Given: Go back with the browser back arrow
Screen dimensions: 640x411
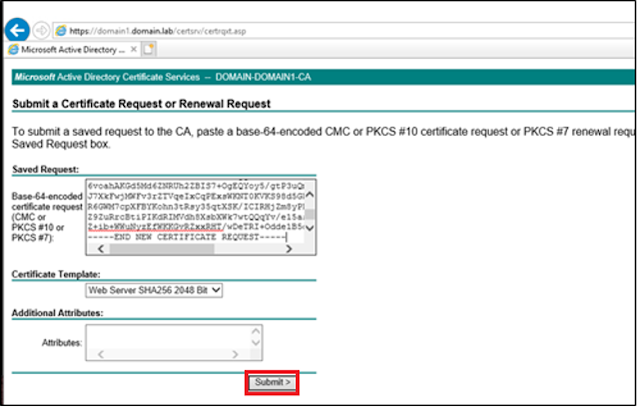Looking at the screenshot, I should point(17,30).
